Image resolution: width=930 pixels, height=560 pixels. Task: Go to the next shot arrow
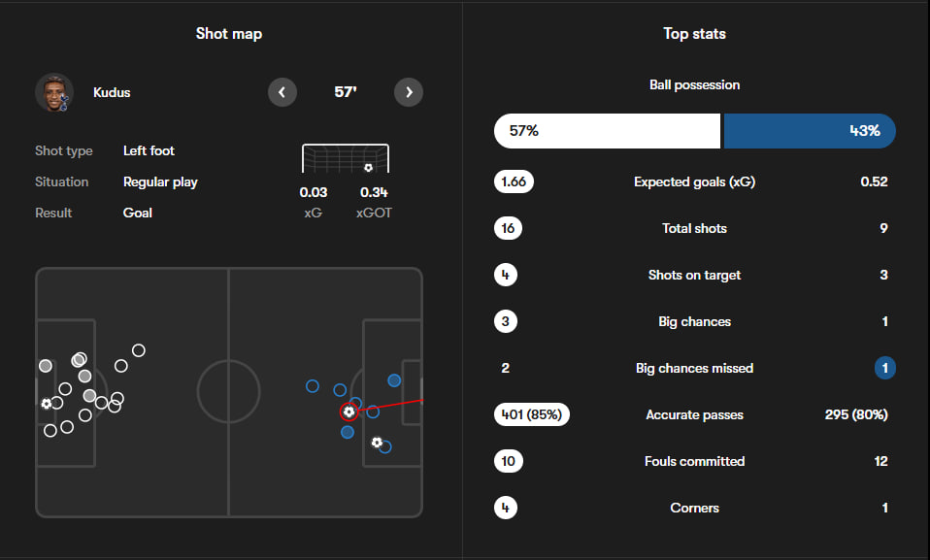tap(409, 92)
